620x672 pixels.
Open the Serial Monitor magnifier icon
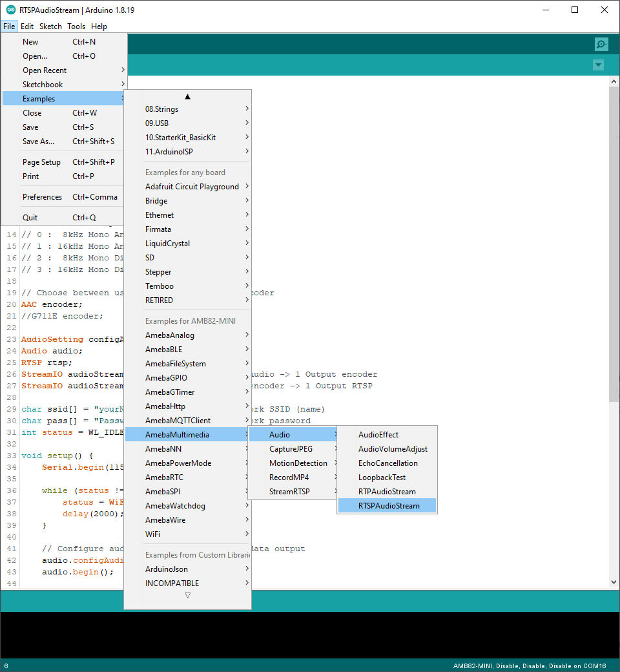pos(601,44)
